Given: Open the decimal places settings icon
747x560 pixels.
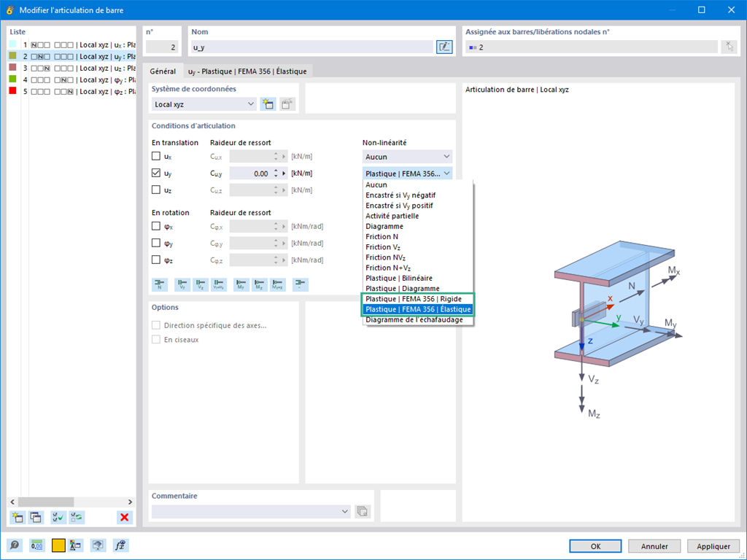Looking at the screenshot, I should point(36,545).
